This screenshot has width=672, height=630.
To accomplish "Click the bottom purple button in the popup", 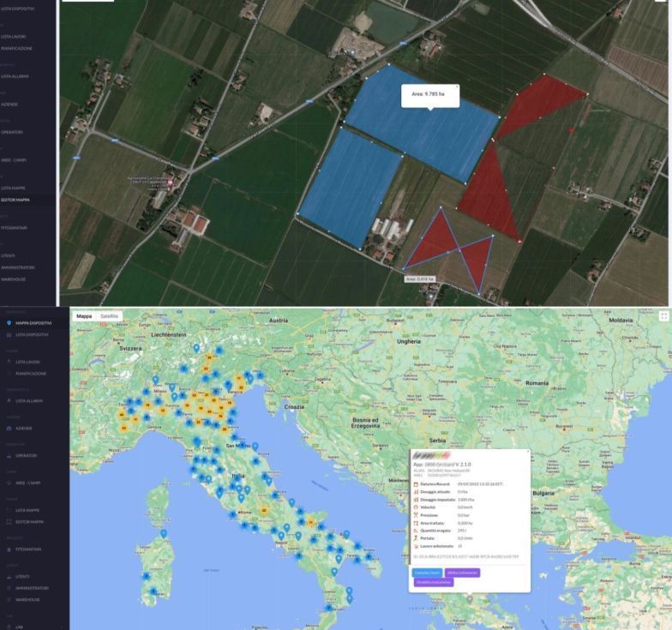I will [433, 582].
